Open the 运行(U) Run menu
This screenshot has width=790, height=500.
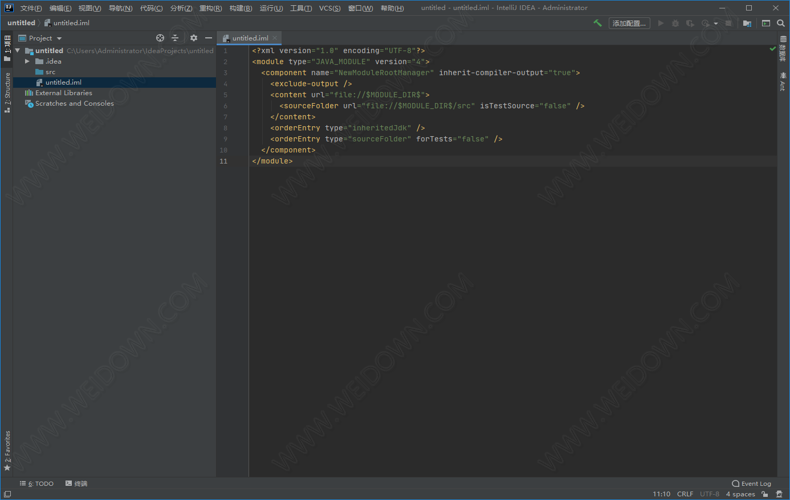[271, 8]
